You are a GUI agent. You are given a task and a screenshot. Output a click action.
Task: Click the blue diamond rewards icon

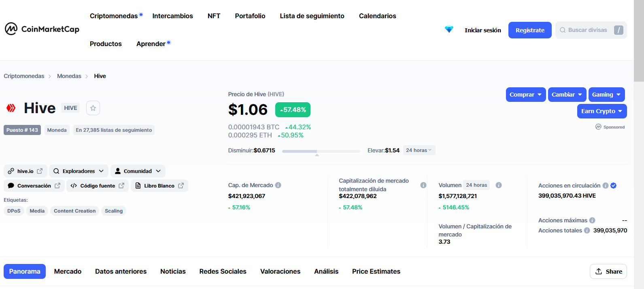click(449, 30)
